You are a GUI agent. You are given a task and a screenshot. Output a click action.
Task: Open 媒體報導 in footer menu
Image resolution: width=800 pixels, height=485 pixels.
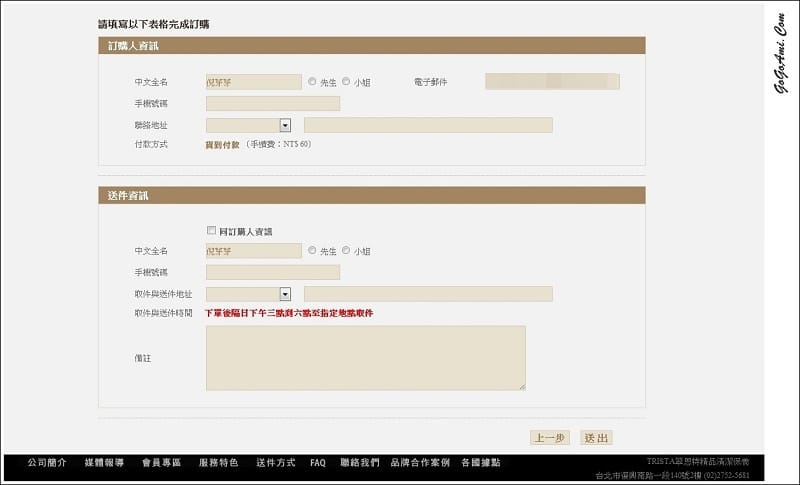coord(105,463)
